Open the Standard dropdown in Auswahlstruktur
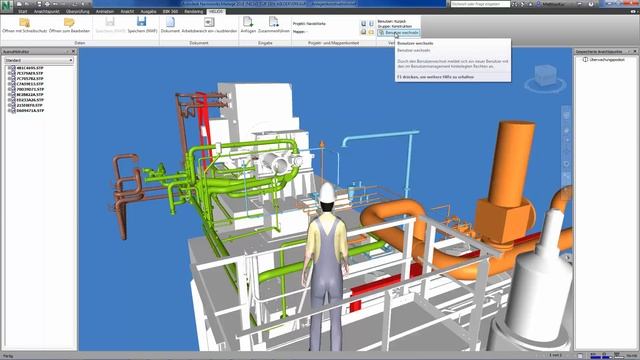 39,60
